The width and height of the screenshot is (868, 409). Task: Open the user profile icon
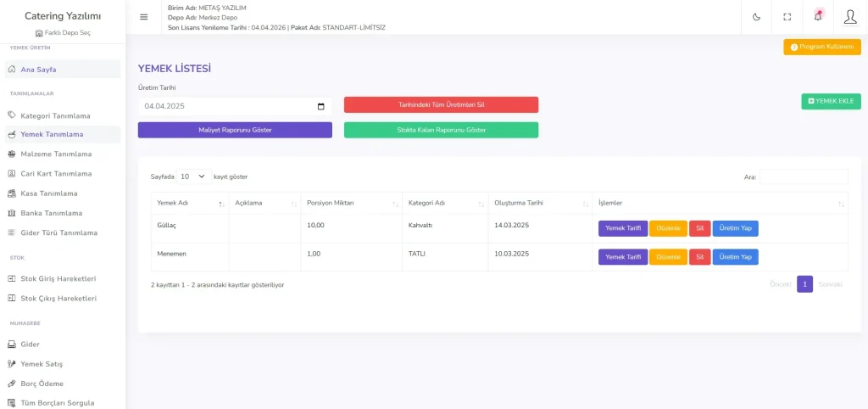click(849, 17)
